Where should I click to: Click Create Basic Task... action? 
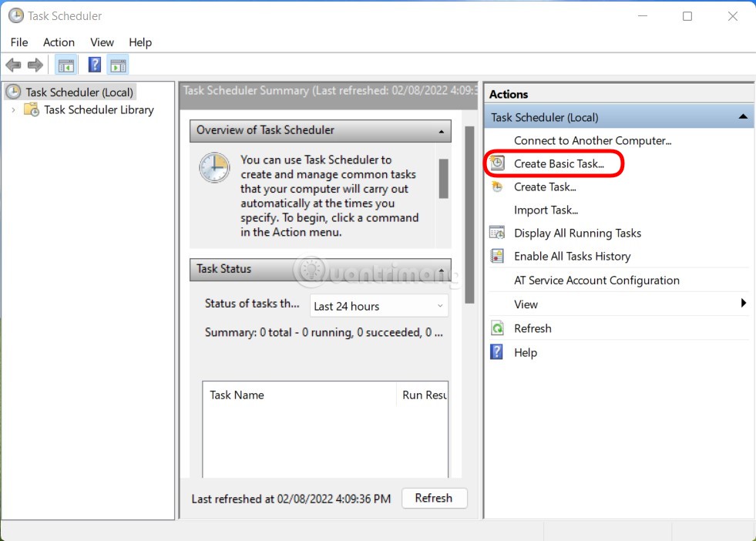[559, 163]
